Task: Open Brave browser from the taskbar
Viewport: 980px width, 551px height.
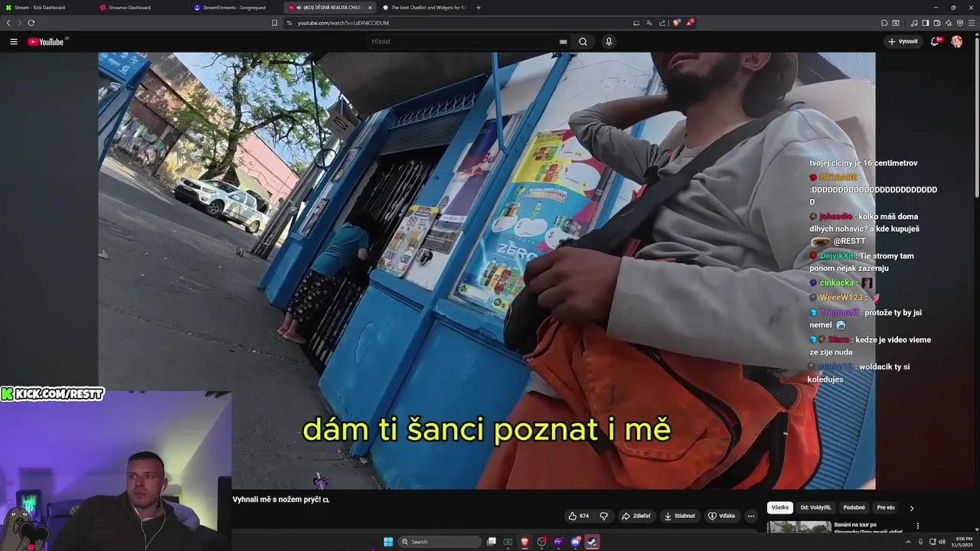Action: 524,542
